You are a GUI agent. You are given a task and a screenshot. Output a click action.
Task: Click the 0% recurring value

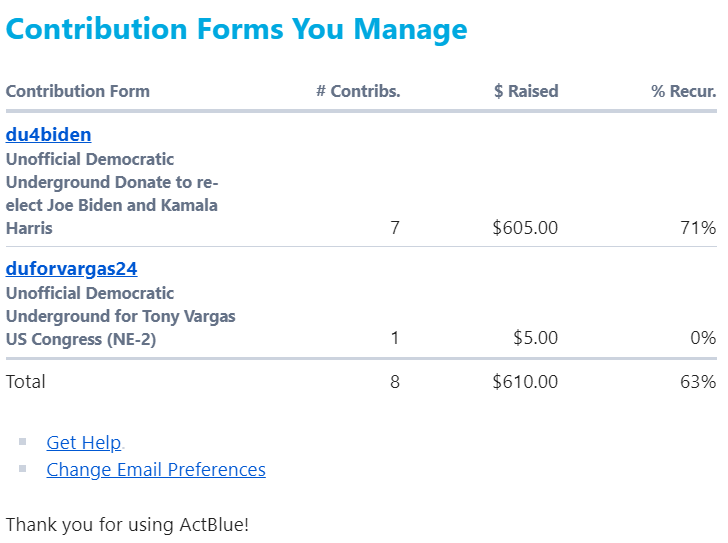[x=703, y=338]
